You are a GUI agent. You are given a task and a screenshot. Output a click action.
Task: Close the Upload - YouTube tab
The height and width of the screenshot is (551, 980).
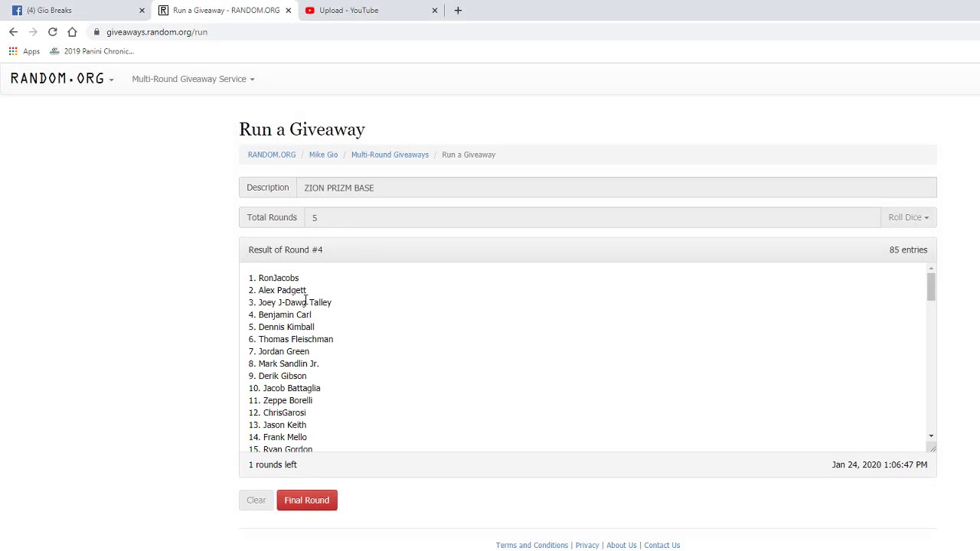(435, 10)
